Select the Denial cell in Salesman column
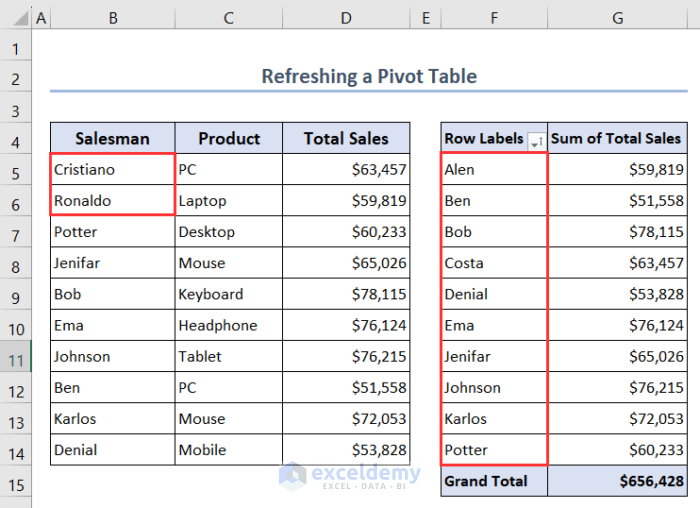 pos(113,450)
